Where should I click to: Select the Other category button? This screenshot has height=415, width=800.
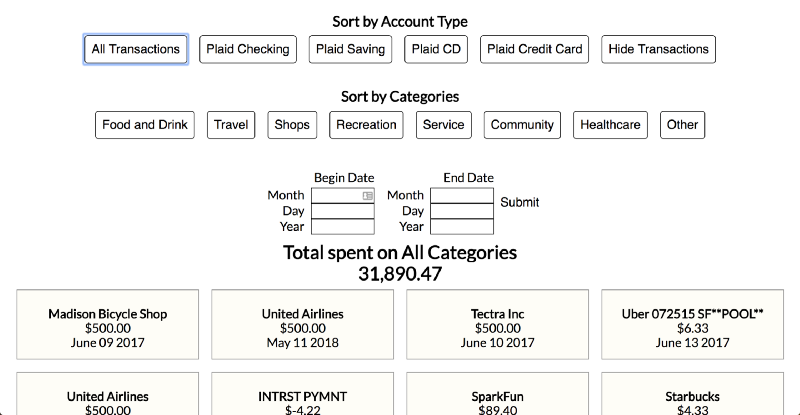click(682, 125)
